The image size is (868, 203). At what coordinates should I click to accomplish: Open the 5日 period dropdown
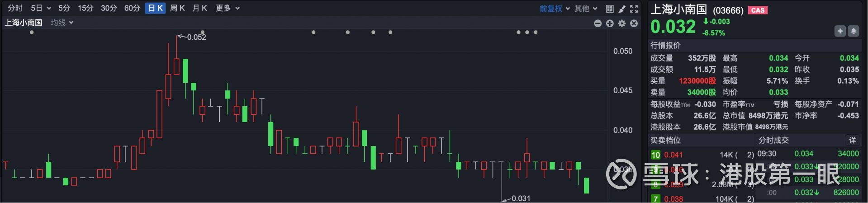tap(41, 8)
